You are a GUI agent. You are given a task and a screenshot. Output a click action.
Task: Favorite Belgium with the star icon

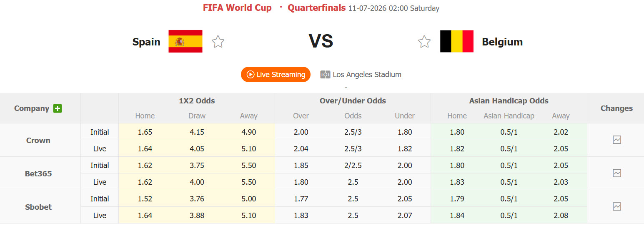424,42
